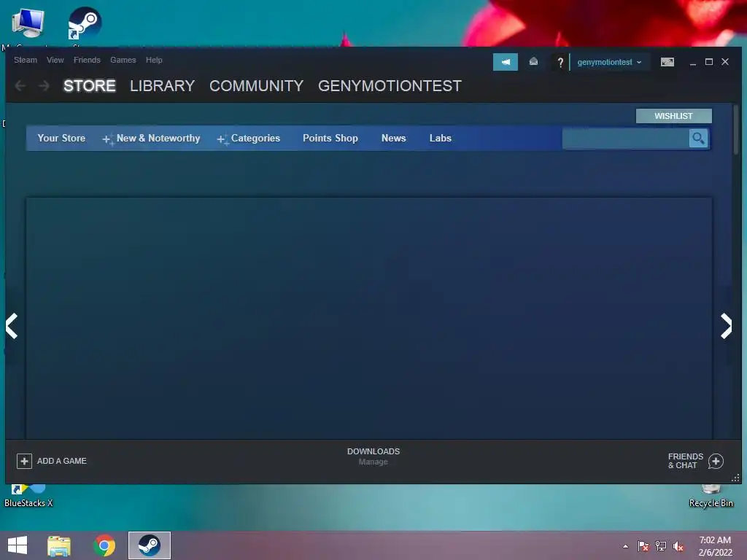
Task: Open the Games menu
Action: tap(123, 60)
